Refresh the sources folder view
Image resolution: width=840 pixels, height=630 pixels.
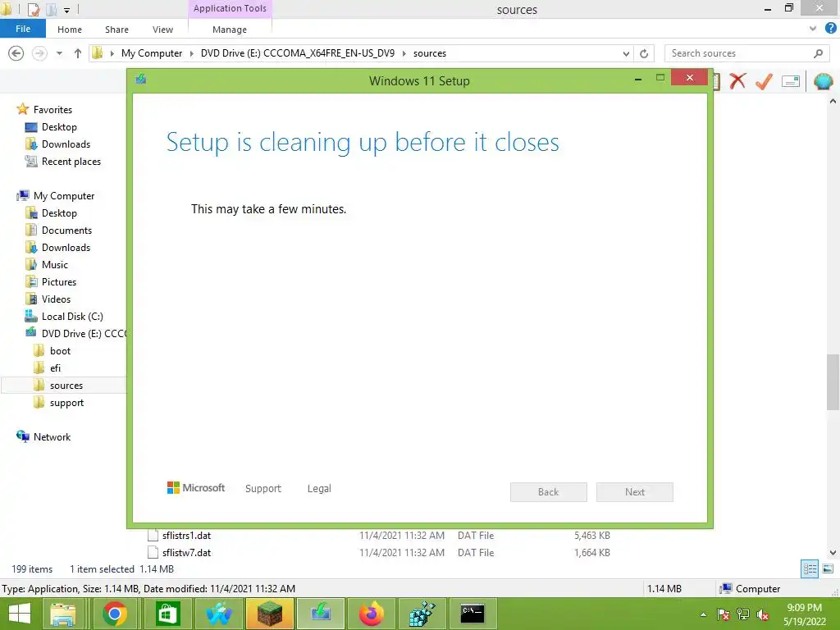pyautogui.click(x=644, y=53)
